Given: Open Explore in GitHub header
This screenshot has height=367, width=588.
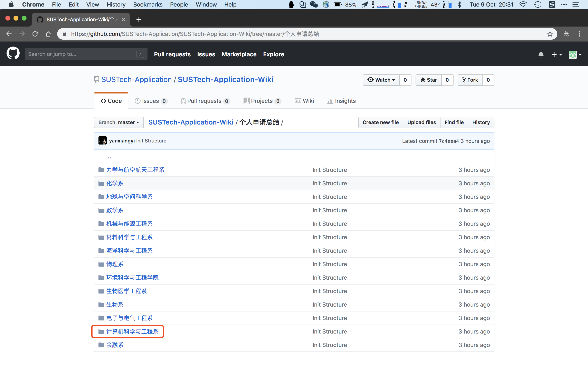Looking at the screenshot, I should tap(274, 54).
